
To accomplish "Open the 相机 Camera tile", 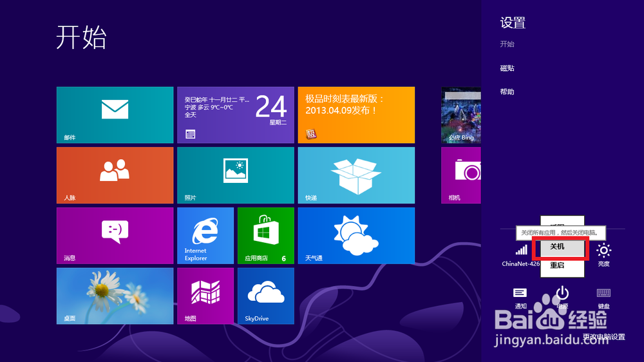I will [461, 175].
